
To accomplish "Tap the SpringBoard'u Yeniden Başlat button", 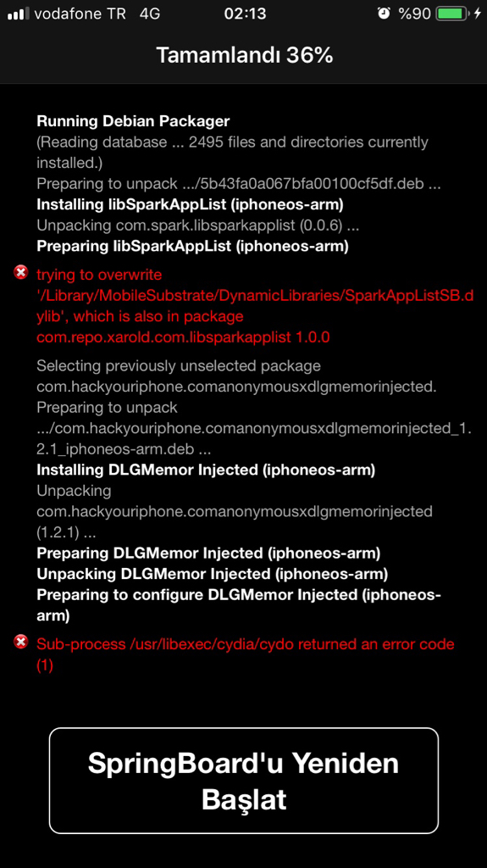I will point(244,780).
